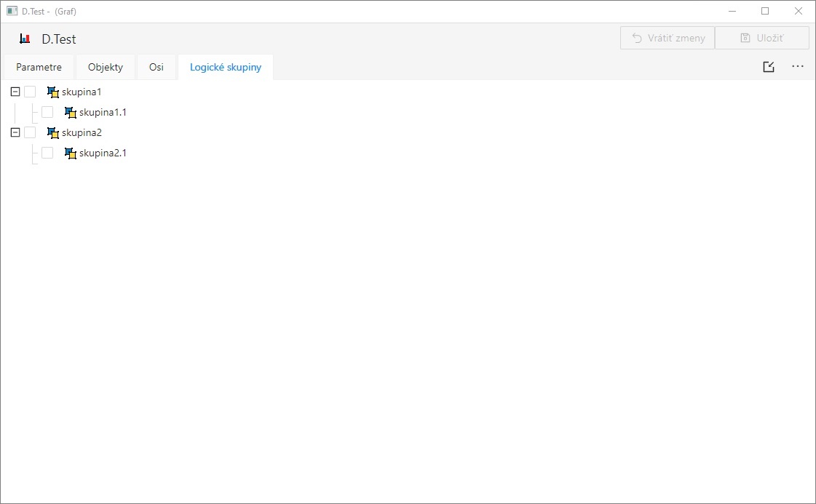Tick the skupina1.1 checkbox
Viewport: 816px width, 504px height.
(47, 112)
